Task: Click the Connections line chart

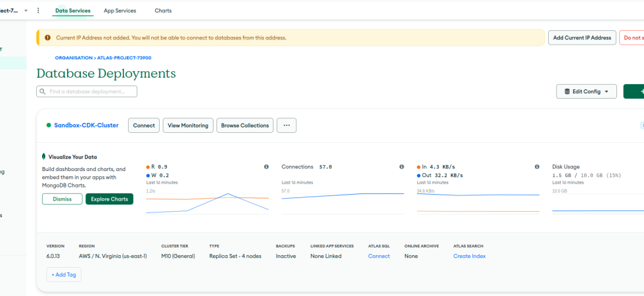Action: point(342,203)
